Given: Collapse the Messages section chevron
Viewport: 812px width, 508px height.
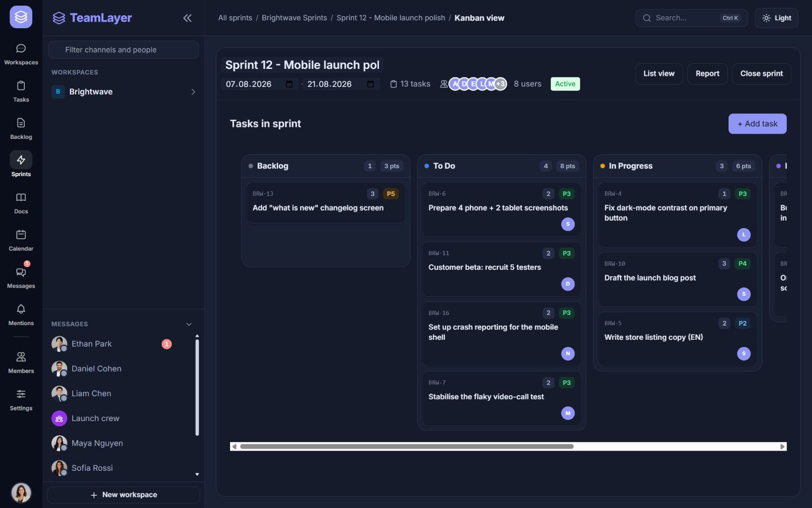Looking at the screenshot, I should click(x=189, y=324).
